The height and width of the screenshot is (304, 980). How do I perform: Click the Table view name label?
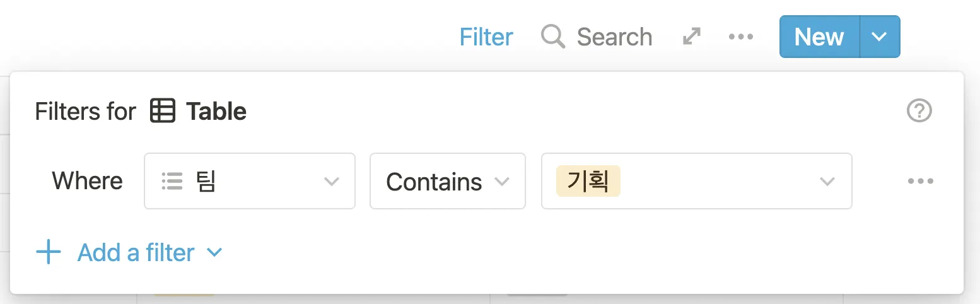tap(216, 112)
